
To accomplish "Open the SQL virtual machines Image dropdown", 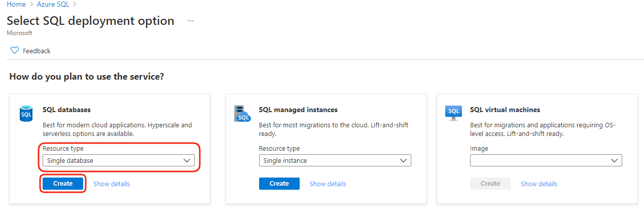I will (546, 160).
